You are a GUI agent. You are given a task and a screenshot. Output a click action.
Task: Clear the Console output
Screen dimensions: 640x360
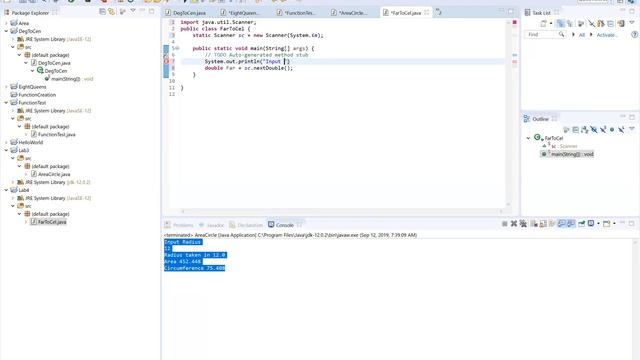533,224
